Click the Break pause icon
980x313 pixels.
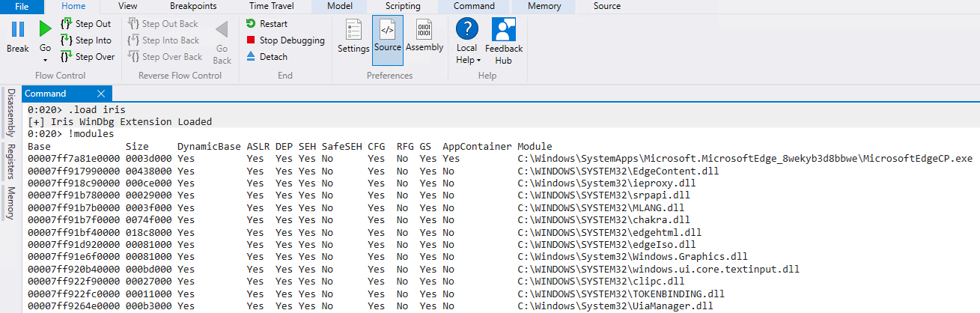(x=18, y=30)
